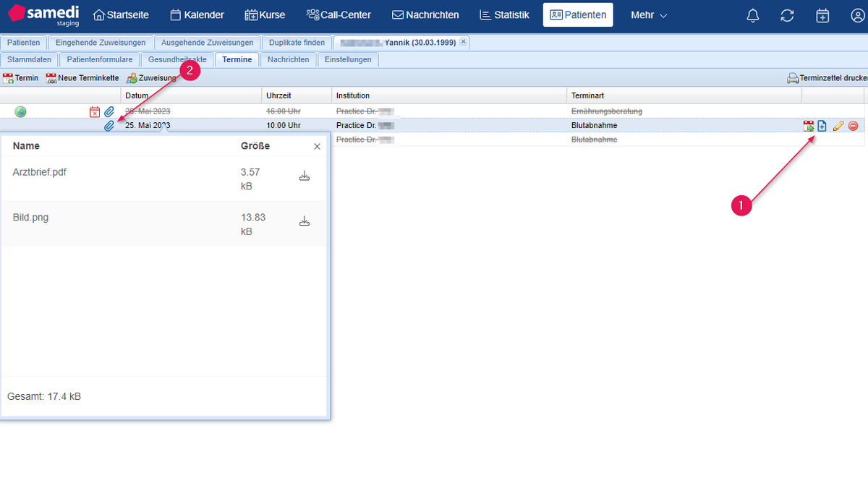This screenshot has width=868, height=491.
Task: Click the refresh sync icon
Action: (x=788, y=15)
